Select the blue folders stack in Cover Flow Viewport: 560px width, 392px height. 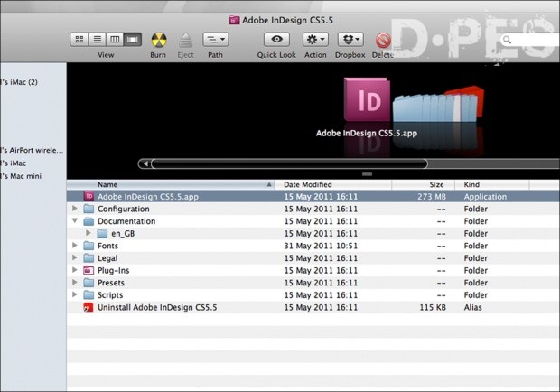click(434, 107)
